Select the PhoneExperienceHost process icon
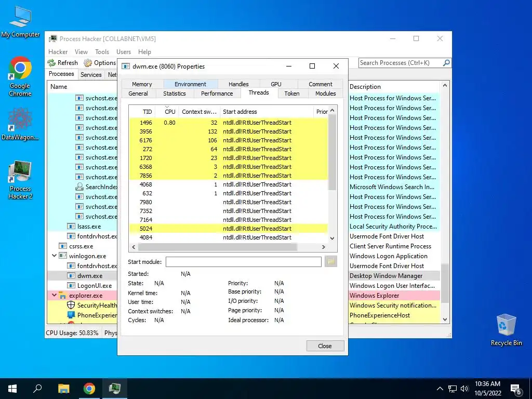The image size is (532, 399). 71,315
